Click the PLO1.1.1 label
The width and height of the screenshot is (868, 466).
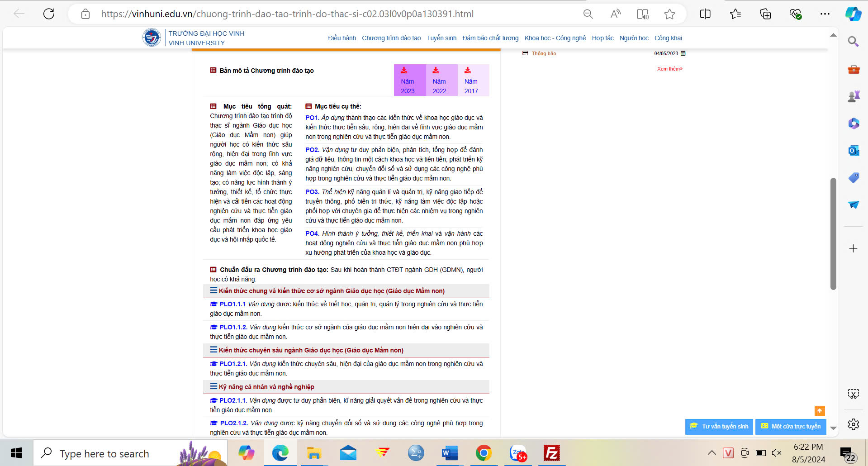point(232,304)
